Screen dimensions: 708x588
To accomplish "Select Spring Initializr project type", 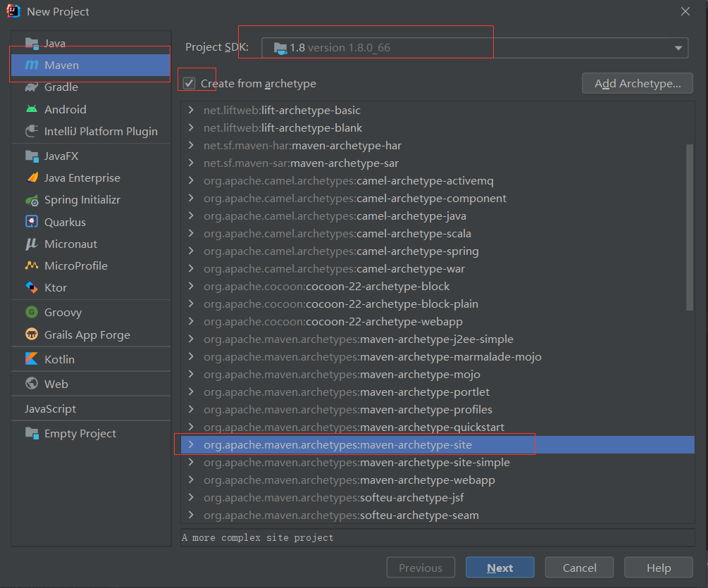I will point(91,200).
